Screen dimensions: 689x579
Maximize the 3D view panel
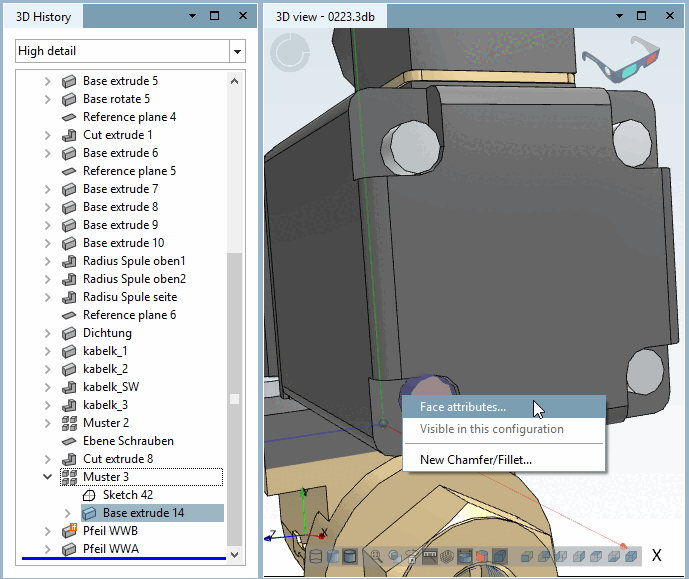[641, 16]
